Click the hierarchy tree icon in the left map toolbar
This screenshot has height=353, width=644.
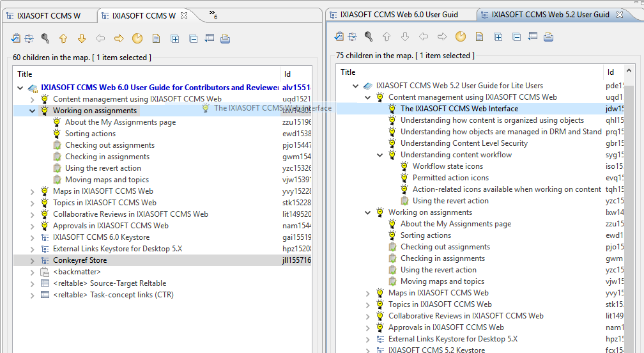coord(29,38)
